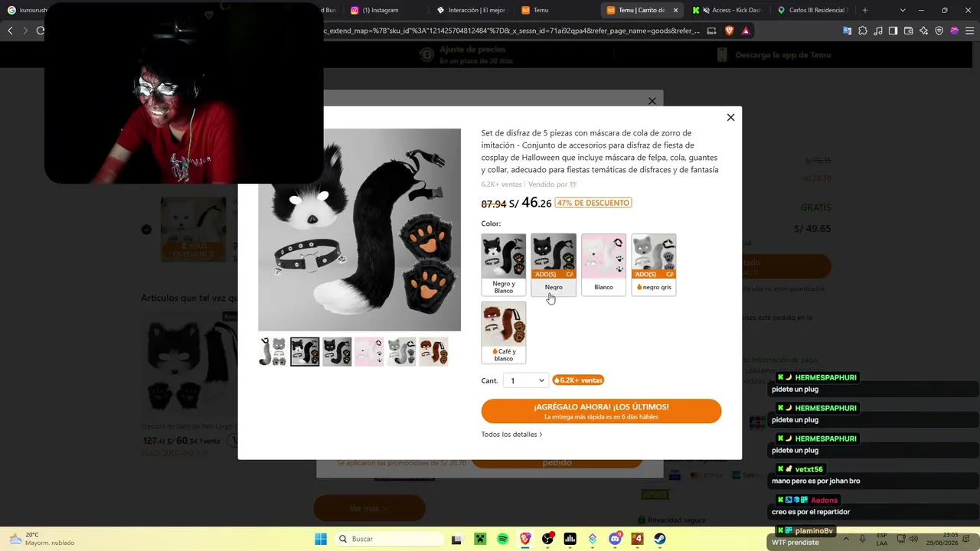Screen dimensions: 980x551
Task: Open the Brave Wallet icon
Action: (x=909, y=31)
